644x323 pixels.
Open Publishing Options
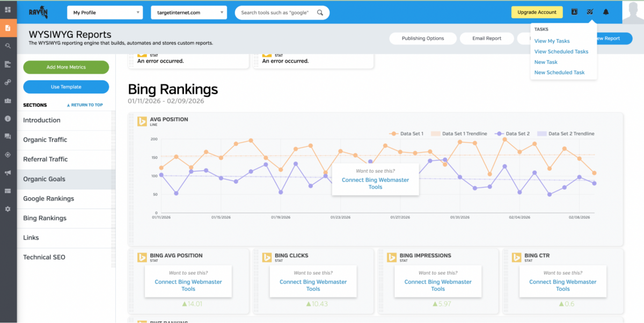[x=423, y=39]
